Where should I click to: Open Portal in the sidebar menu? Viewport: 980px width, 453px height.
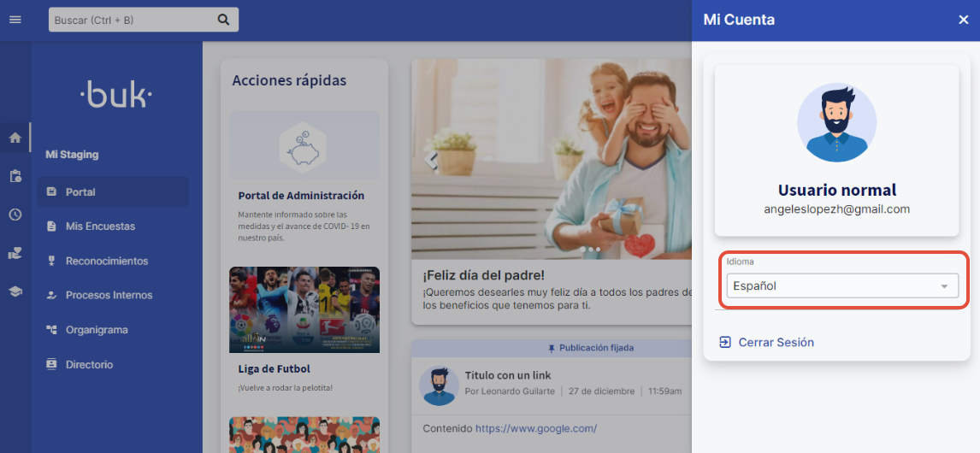(80, 192)
